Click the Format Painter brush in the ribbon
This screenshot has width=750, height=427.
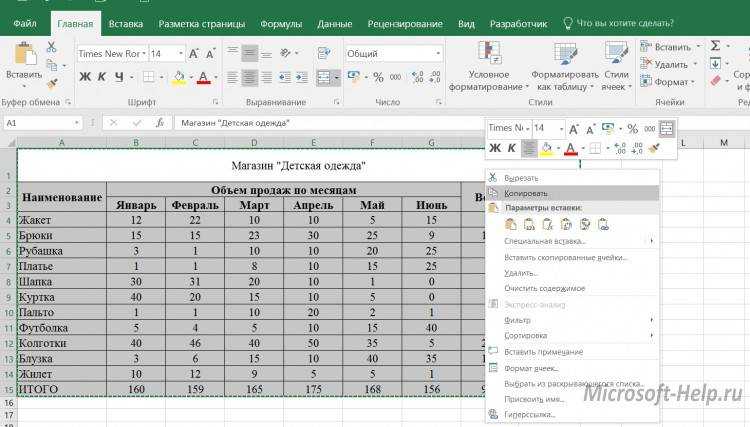[x=52, y=85]
